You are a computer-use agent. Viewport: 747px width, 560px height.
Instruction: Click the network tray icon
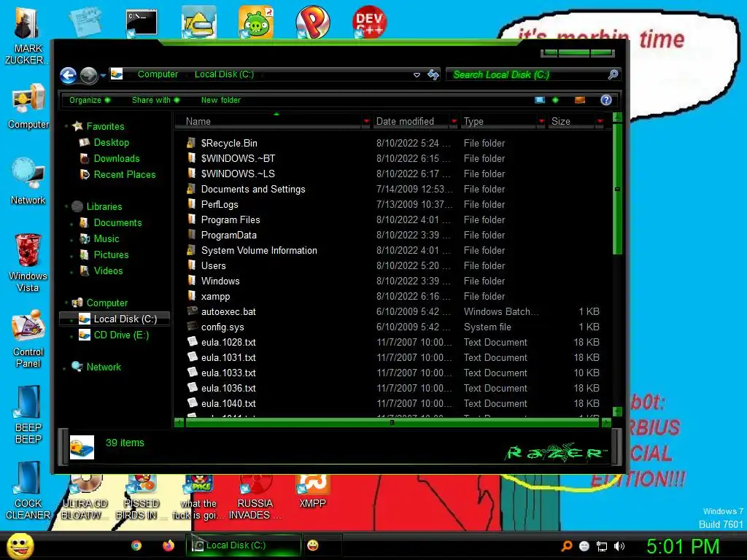click(602, 546)
